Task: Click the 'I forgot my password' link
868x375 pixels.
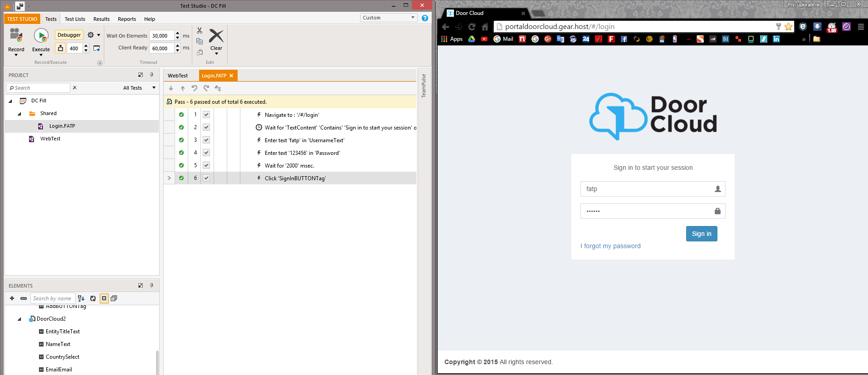Action: pos(610,246)
